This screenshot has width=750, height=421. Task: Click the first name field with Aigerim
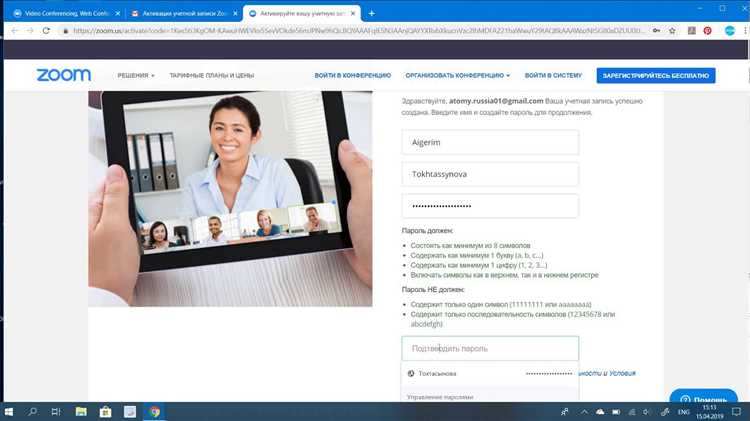click(490, 142)
